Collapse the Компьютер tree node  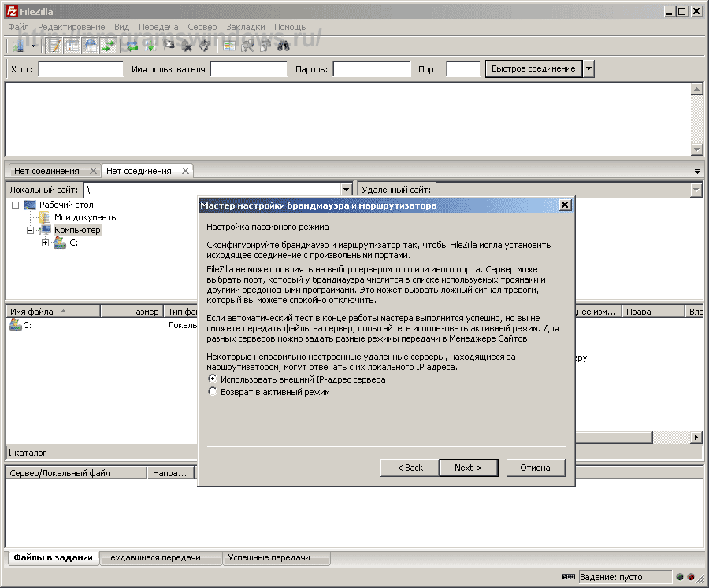click(x=30, y=231)
